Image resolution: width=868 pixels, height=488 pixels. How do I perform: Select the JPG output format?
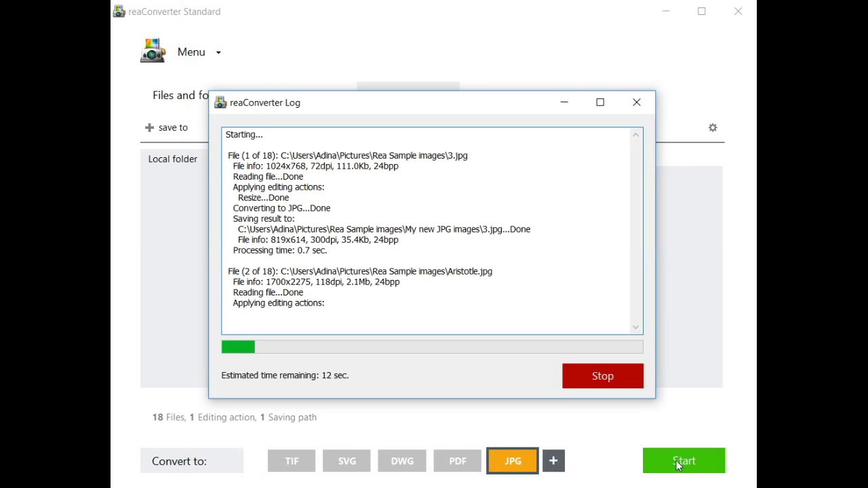tap(513, 461)
